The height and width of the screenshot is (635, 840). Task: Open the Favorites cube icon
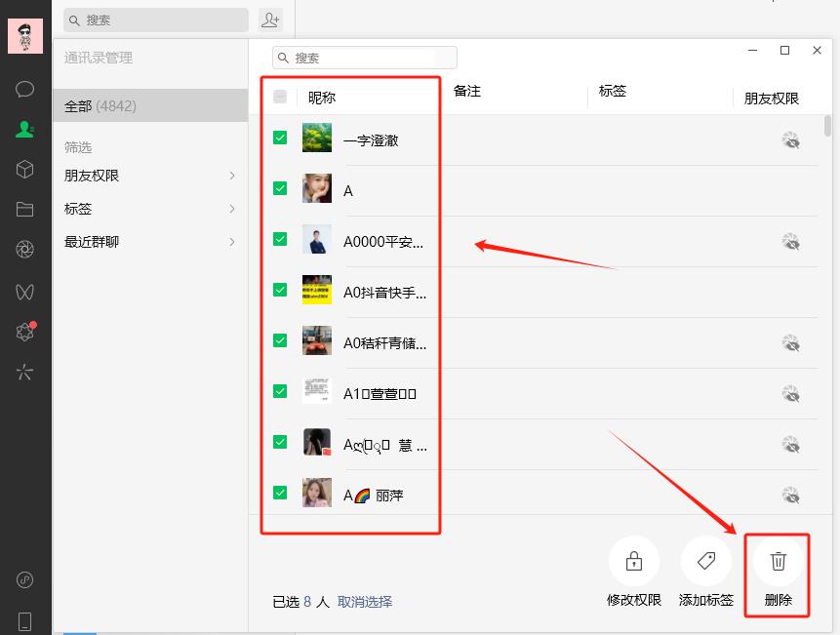(x=24, y=169)
